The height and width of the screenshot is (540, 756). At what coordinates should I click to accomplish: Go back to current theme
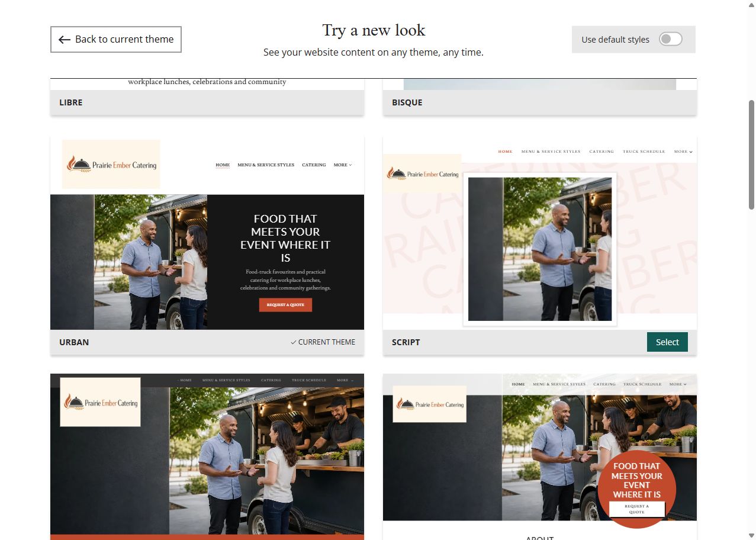pos(116,39)
